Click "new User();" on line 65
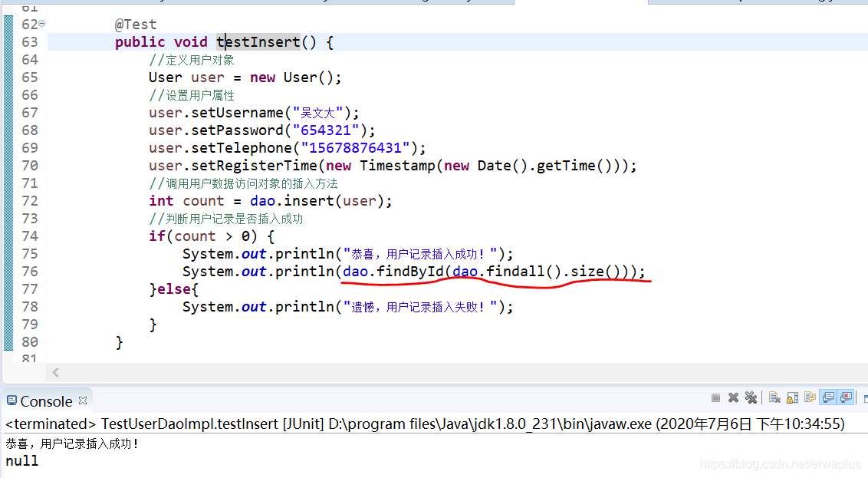Screen dimensions: 868x478 295,77
